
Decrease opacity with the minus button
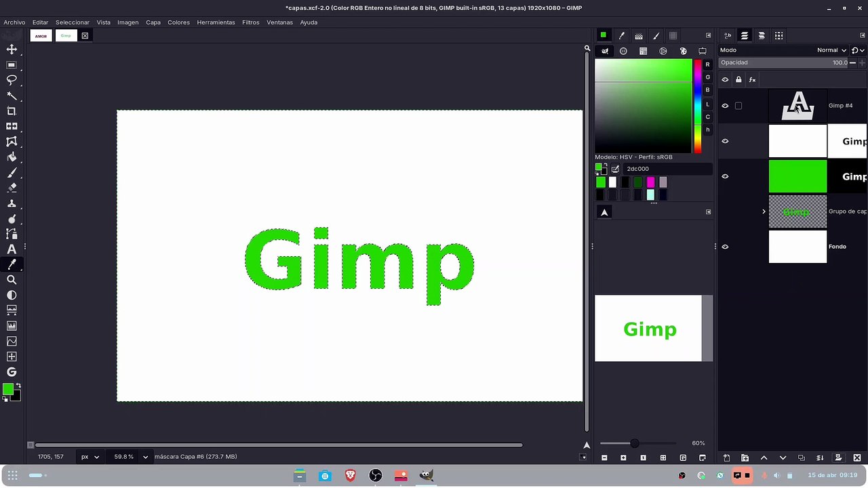click(852, 63)
